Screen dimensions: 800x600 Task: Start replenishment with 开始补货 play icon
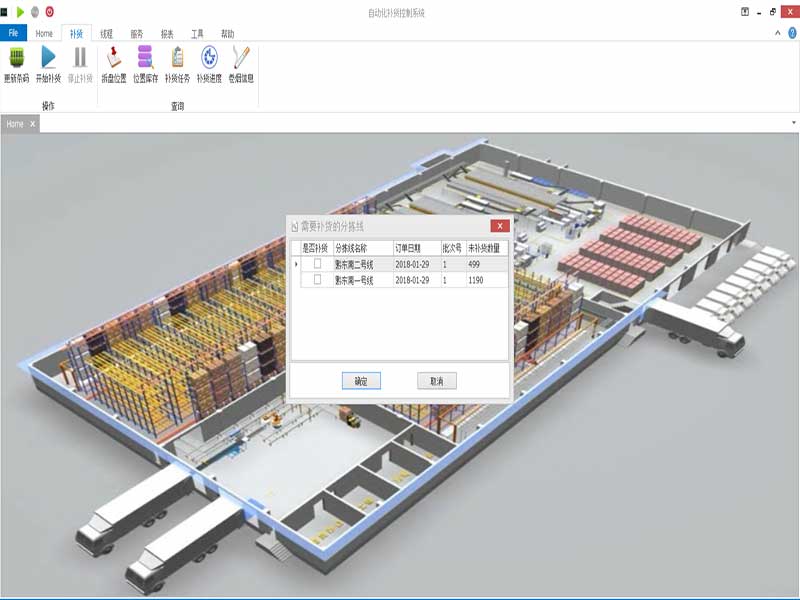48,58
